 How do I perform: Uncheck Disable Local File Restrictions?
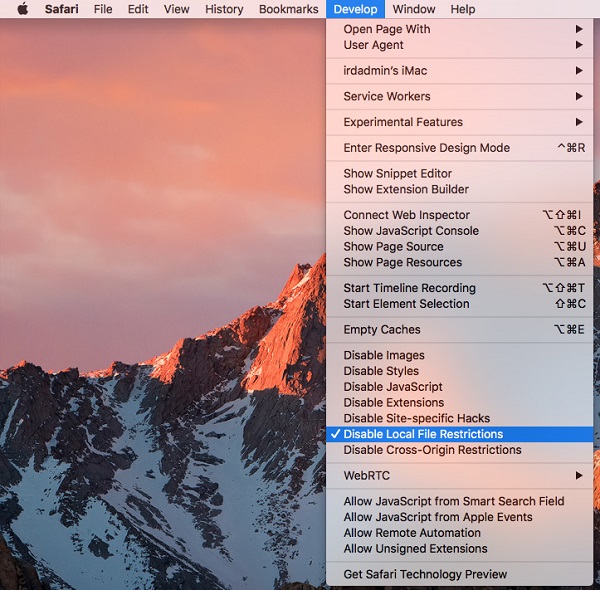tap(460, 434)
